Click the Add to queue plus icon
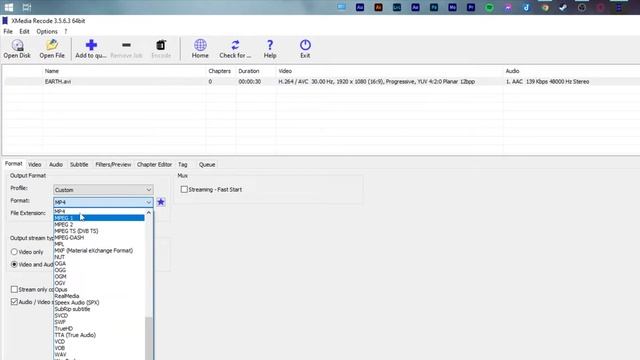This screenshot has height=360, width=640. [91, 45]
